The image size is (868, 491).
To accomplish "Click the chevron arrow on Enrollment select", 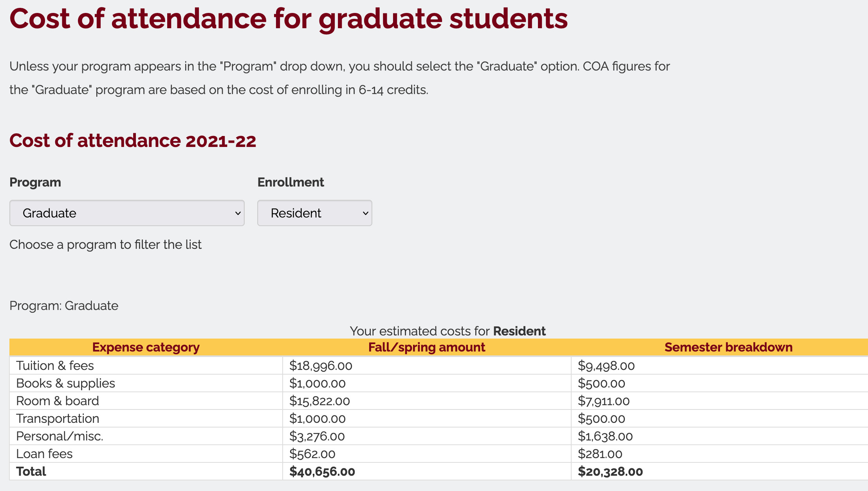I will [x=365, y=213].
